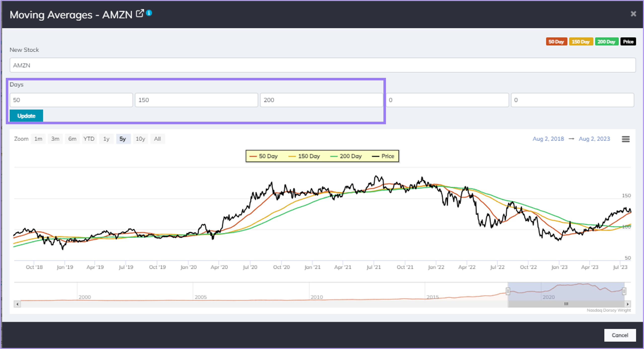This screenshot has height=349, width=644.
Task: Open the end date Aug 2, 2023
Action: (x=595, y=139)
